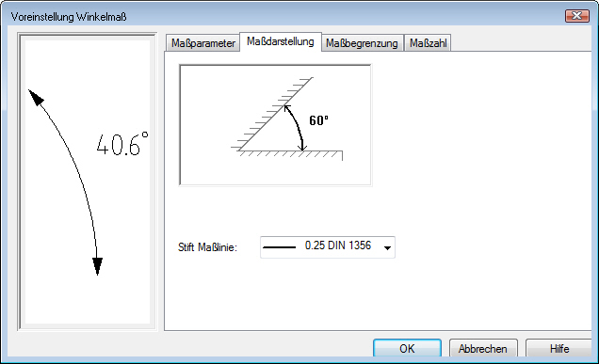
Task: Click the dialog title Voreinstellung Winkelmaß
Action: coord(69,17)
